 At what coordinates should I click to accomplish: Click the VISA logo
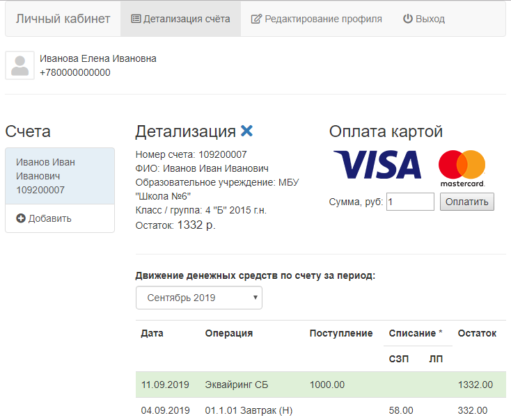tap(377, 164)
